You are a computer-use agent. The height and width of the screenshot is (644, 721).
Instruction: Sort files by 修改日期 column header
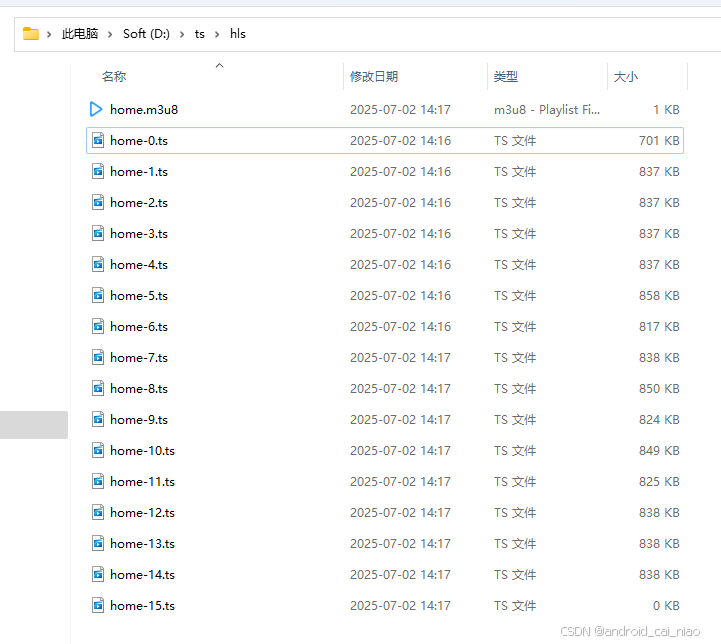coord(374,76)
